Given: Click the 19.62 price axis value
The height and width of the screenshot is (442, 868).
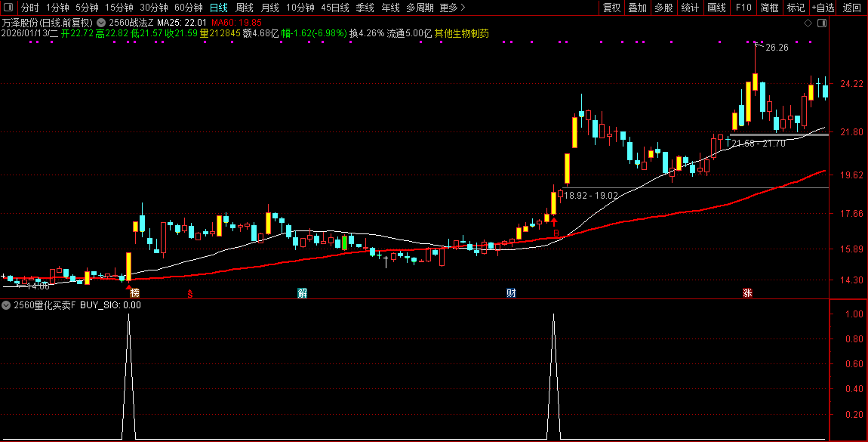Looking at the screenshot, I should (851, 175).
